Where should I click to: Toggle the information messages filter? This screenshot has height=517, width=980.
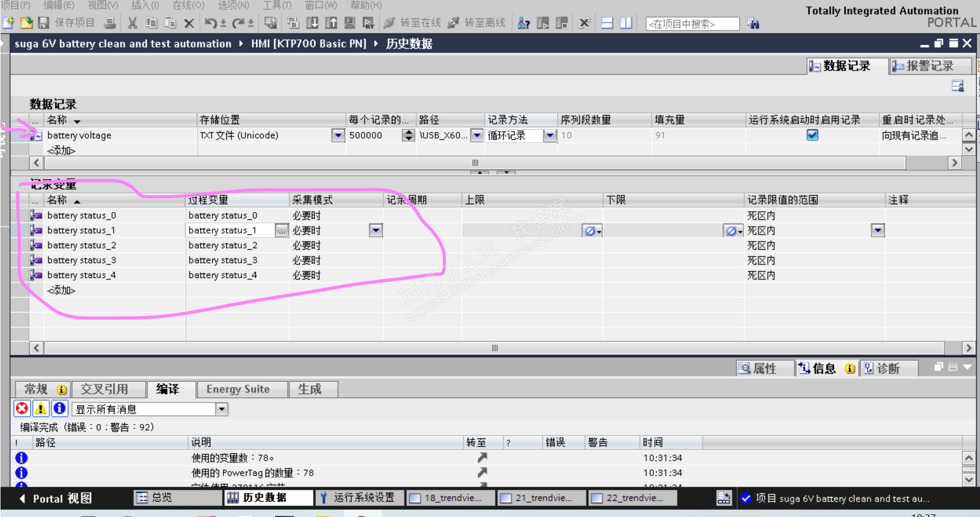(x=60, y=409)
